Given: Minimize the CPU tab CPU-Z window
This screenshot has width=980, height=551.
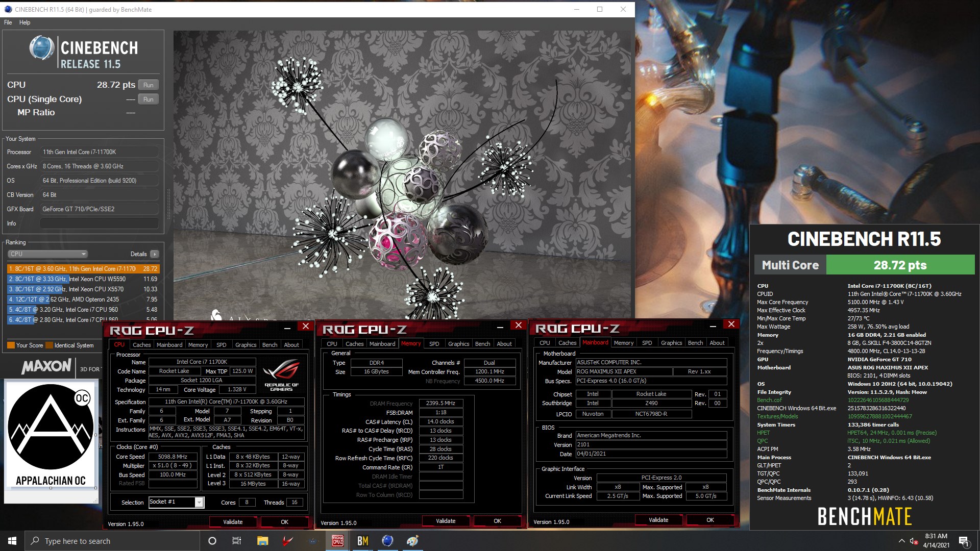Looking at the screenshot, I should [x=287, y=327].
